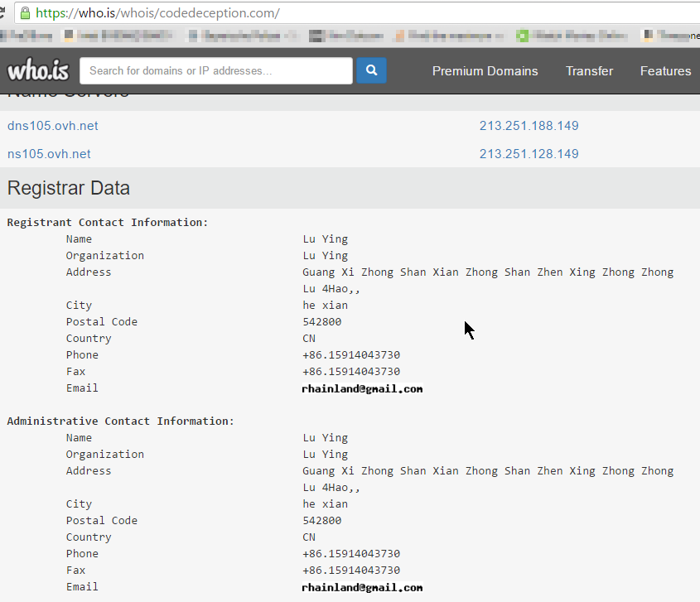Click the browser reload button
The height and width of the screenshot is (602, 700).
pyautogui.click(x=2, y=13)
